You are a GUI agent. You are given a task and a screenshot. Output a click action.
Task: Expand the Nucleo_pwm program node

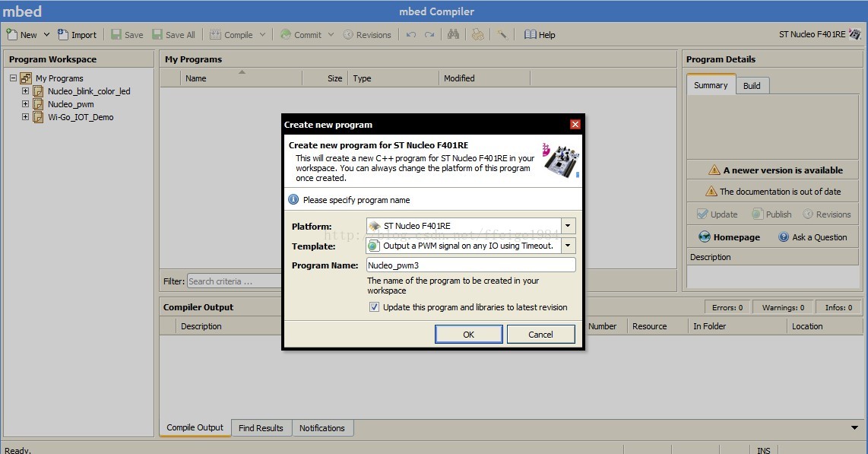[25, 103]
